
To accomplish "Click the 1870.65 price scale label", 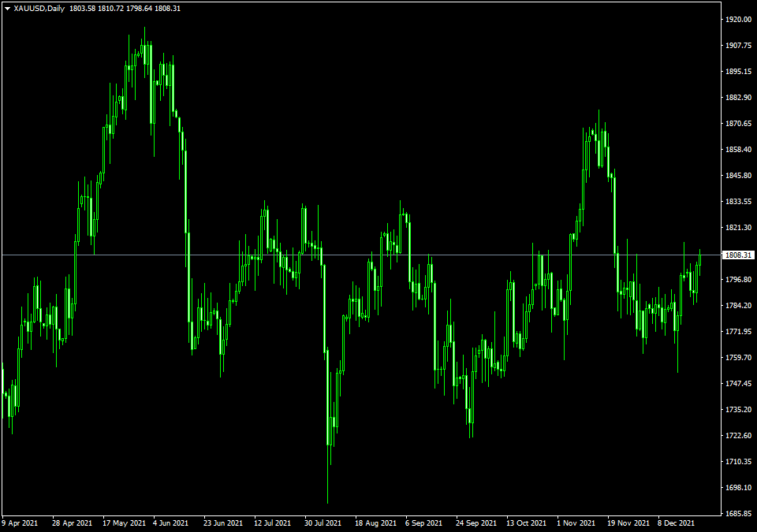I will pyautogui.click(x=739, y=124).
